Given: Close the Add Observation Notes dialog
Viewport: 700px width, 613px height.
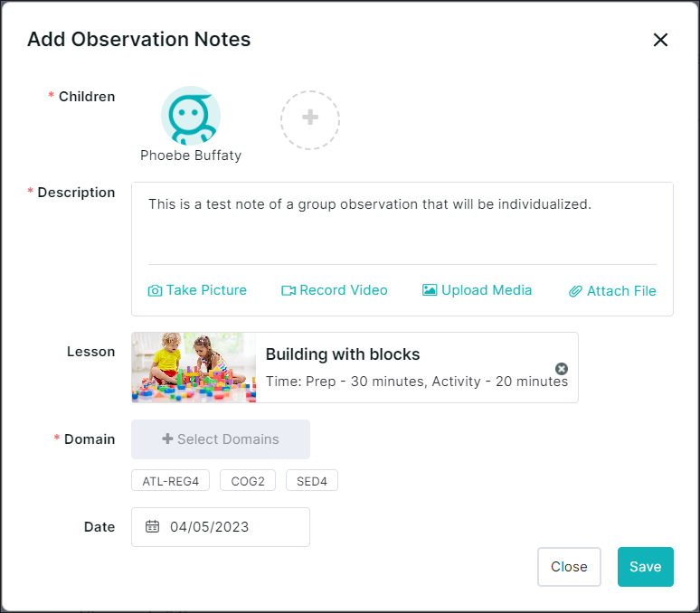Looking at the screenshot, I should pyautogui.click(x=660, y=40).
